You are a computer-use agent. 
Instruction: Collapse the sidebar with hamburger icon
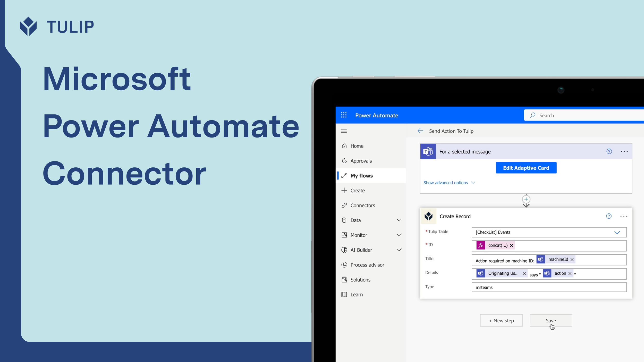coord(344,131)
